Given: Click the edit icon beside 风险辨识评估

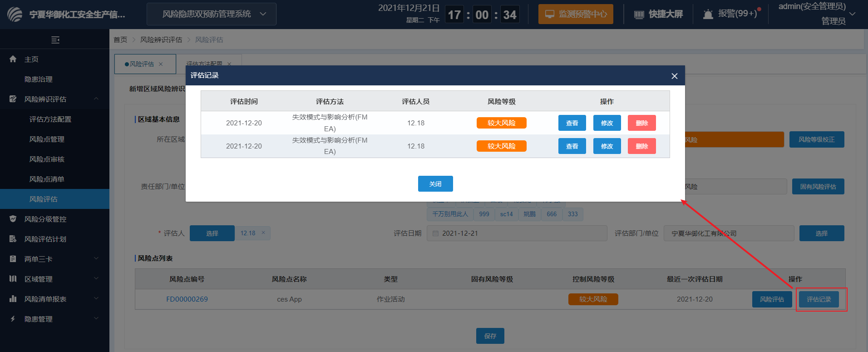Looking at the screenshot, I should pyautogui.click(x=13, y=99).
